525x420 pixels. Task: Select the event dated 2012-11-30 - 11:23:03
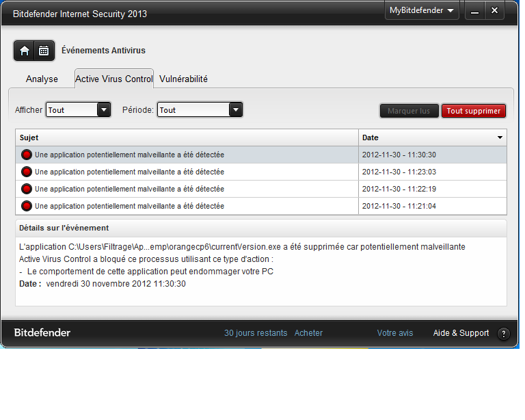261,172
